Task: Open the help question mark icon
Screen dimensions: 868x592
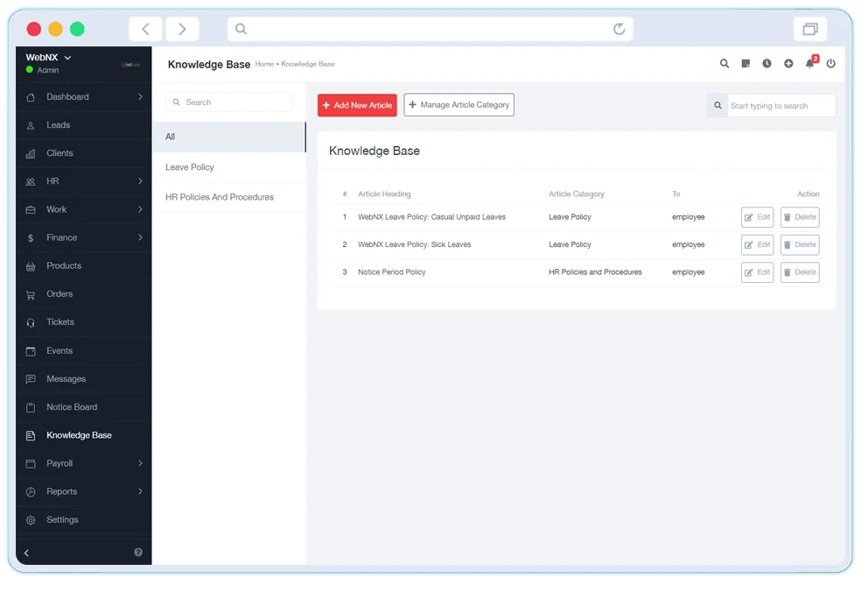Action: 138,552
